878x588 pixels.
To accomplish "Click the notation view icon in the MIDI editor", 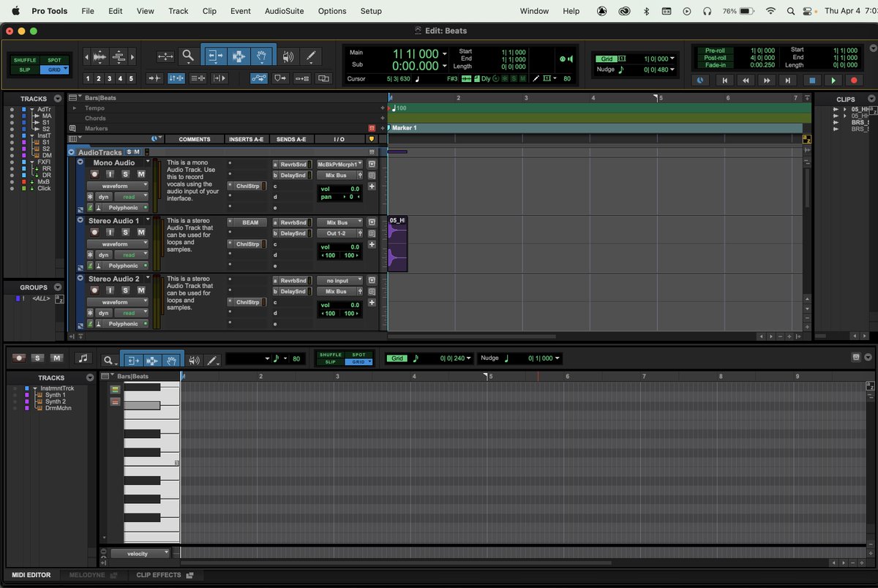I will coord(83,358).
